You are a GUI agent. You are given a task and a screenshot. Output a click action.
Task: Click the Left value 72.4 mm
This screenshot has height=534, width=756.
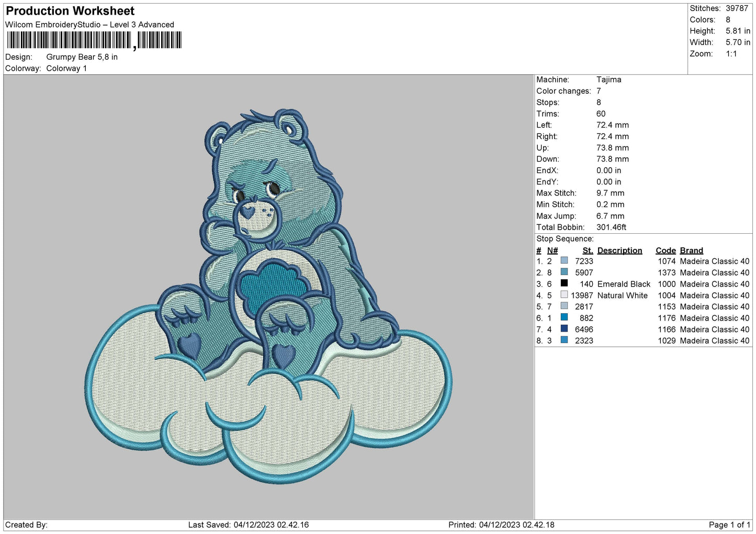click(613, 125)
